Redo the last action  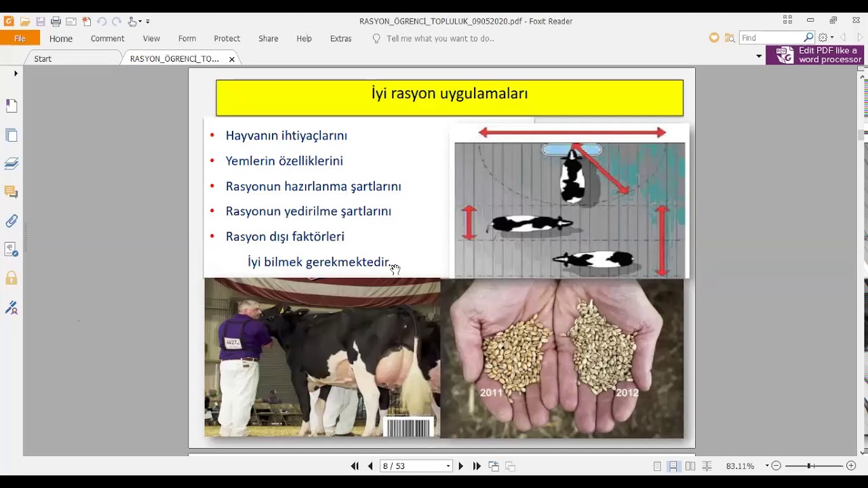point(117,22)
